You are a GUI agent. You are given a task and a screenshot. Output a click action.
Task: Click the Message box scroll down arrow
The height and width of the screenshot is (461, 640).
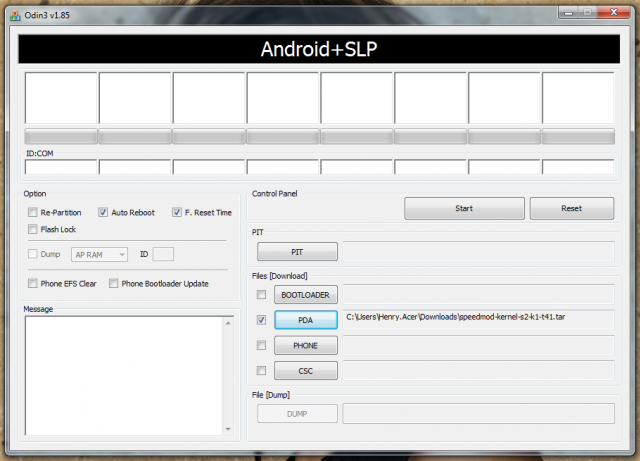228,429
